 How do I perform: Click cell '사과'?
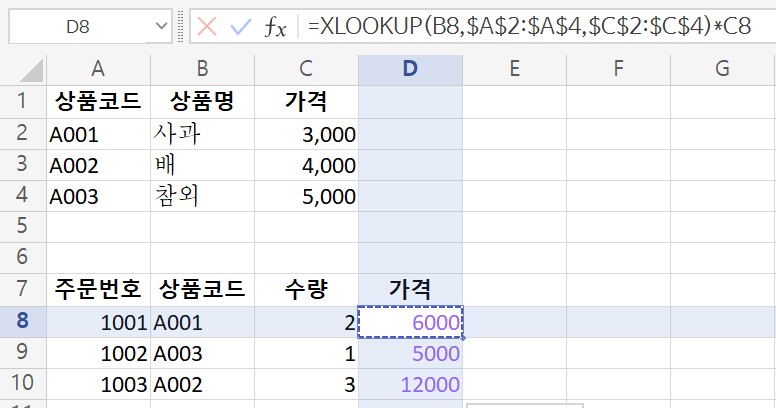pyautogui.click(x=202, y=134)
